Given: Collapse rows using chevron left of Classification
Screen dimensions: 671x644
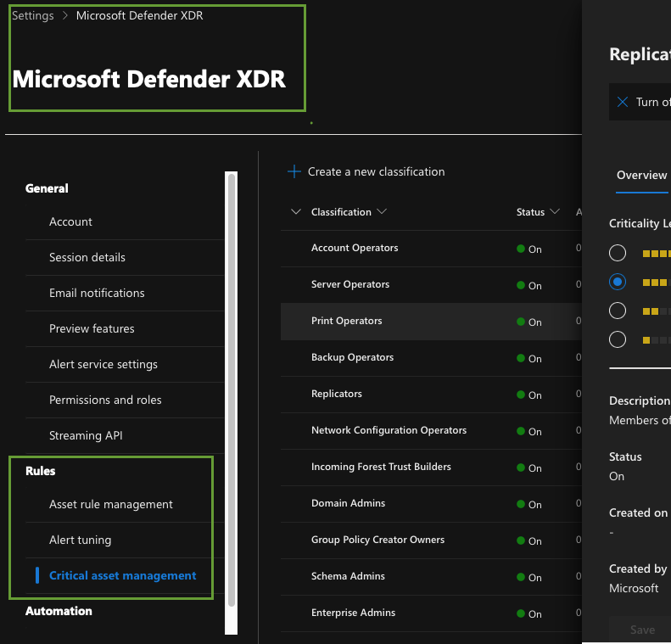Looking at the screenshot, I should click(x=295, y=212).
